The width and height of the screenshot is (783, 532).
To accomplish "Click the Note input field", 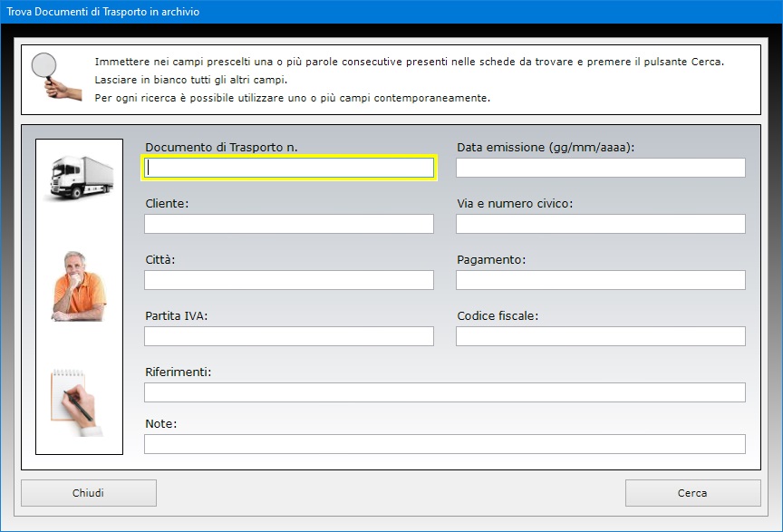I will pos(445,444).
